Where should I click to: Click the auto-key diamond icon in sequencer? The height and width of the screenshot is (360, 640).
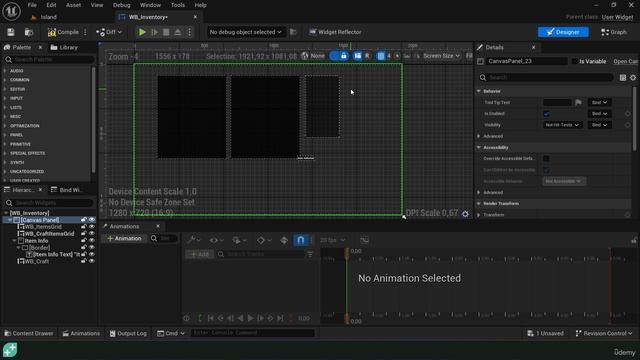pyautogui.click(x=284, y=240)
